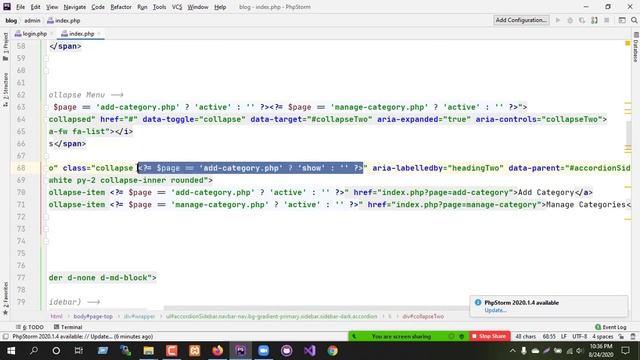
Task: Click the Run (play) icon
Action: tap(558, 20)
